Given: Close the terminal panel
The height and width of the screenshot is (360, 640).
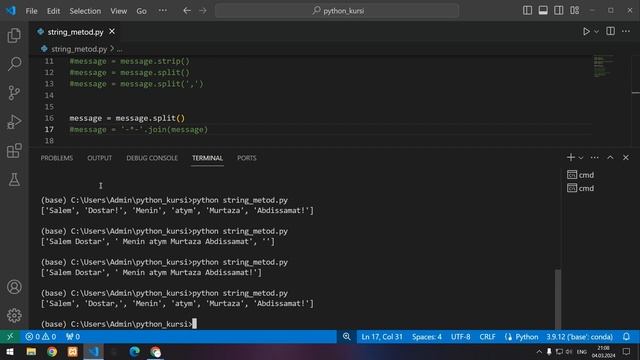Looking at the screenshot, I should coord(626,158).
